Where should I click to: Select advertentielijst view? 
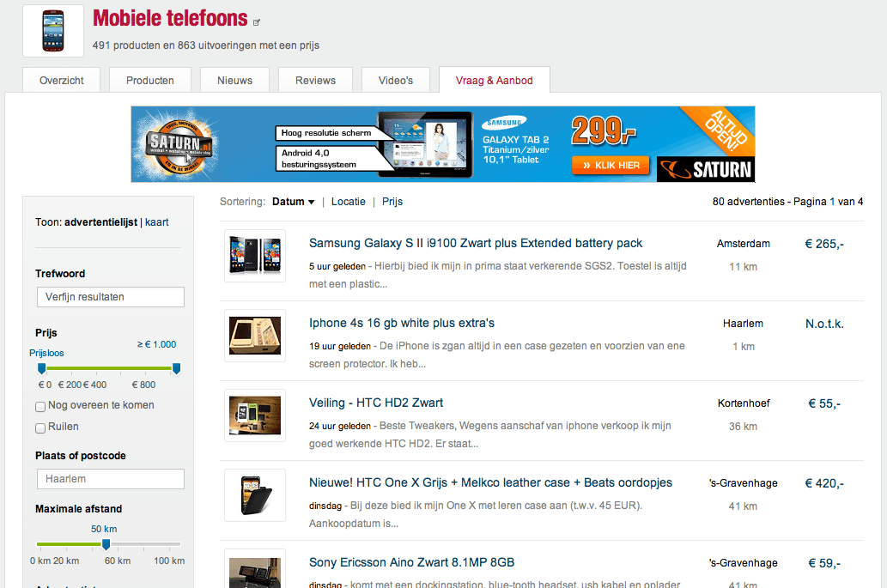pos(100,222)
